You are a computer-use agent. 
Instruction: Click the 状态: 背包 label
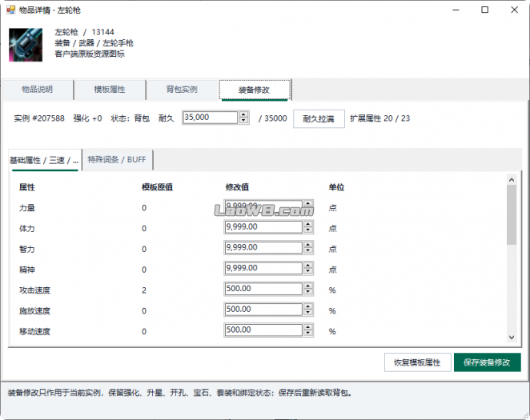(130, 118)
